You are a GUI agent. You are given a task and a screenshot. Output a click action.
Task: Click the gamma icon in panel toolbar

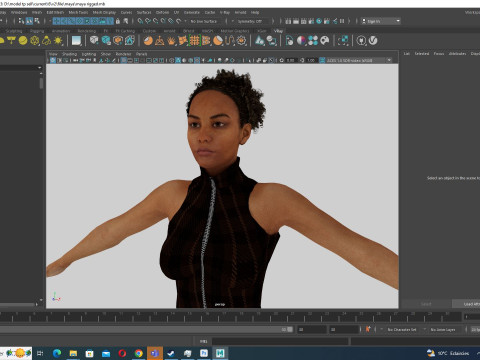pos(302,60)
